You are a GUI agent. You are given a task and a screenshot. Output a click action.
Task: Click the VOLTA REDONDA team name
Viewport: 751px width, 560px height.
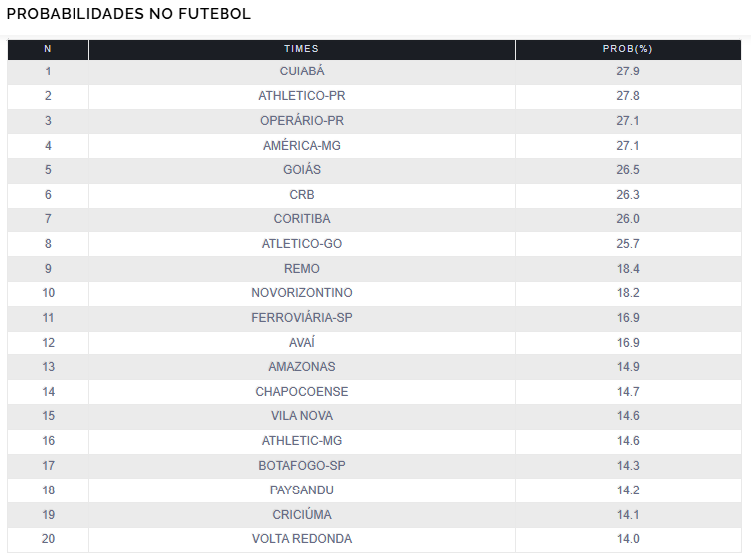pyautogui.click(x=302, y=539)
